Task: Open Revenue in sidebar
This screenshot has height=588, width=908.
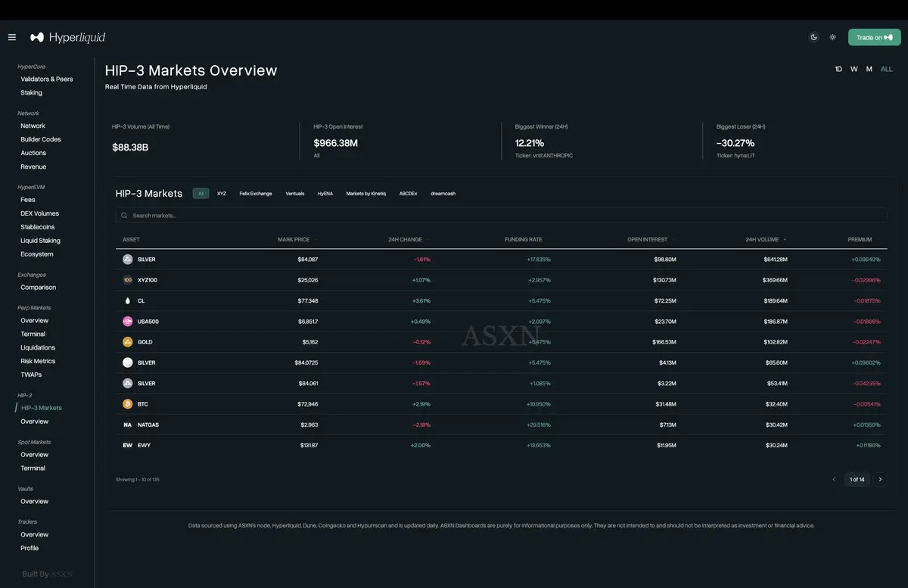Action: [33, 166]
